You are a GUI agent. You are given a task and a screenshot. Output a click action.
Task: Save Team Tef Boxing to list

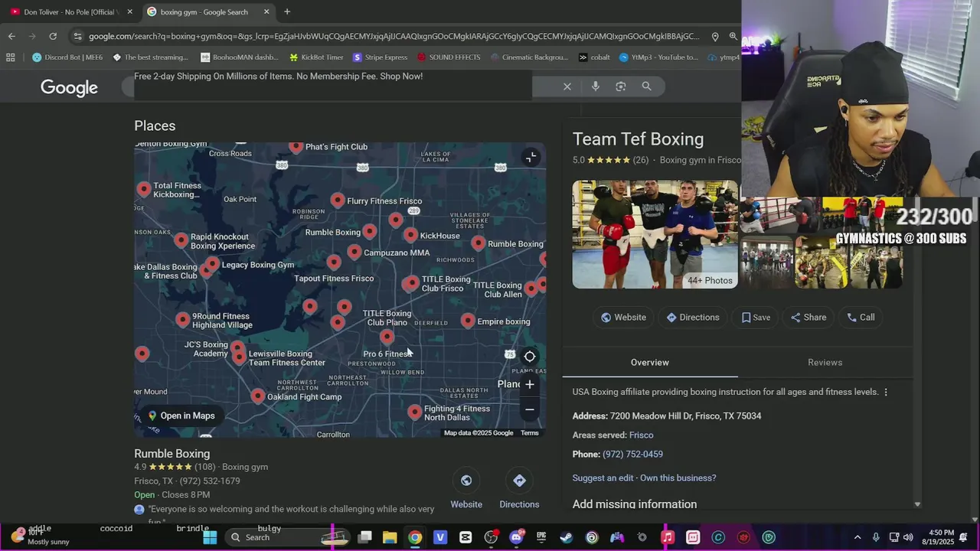756,318
